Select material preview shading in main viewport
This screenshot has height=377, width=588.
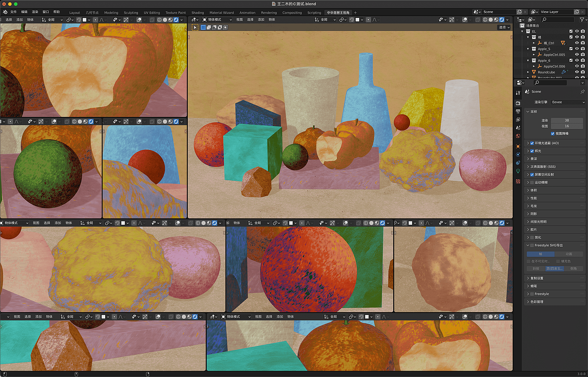pos(496,20)
